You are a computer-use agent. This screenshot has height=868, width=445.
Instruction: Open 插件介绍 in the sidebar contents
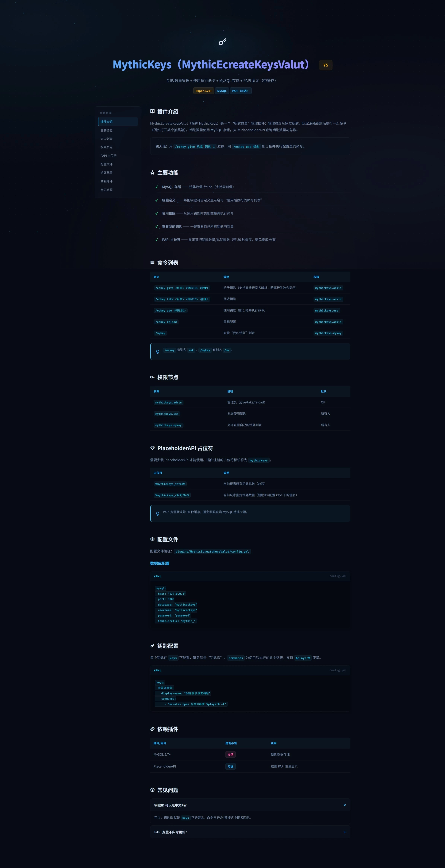tap(118, 122)
